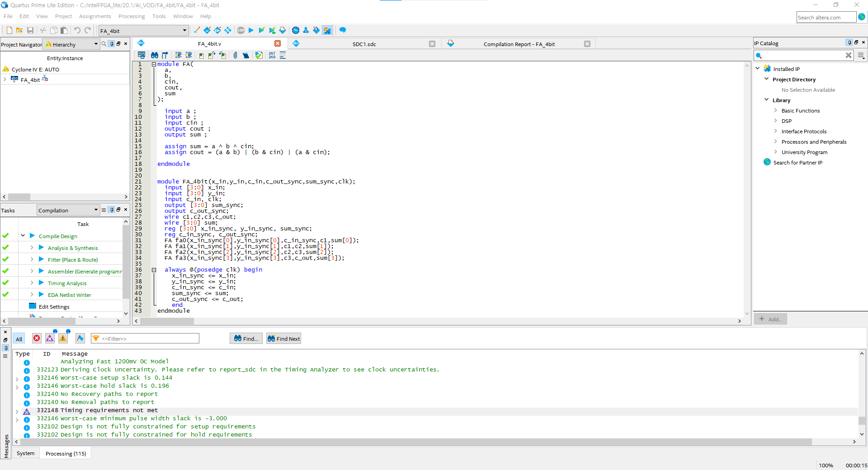The height and width of the screenshot is (470, 868).
Task: Click the IP Catalog options menu icon
Action: coord(861,56)
